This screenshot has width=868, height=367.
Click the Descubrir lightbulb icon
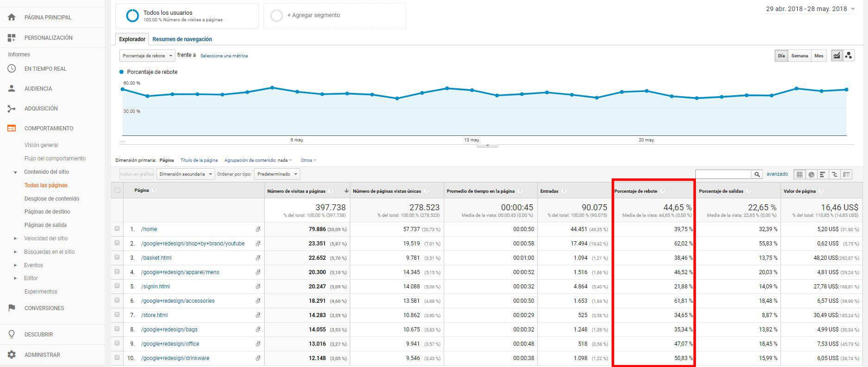(x=12, y=334)
